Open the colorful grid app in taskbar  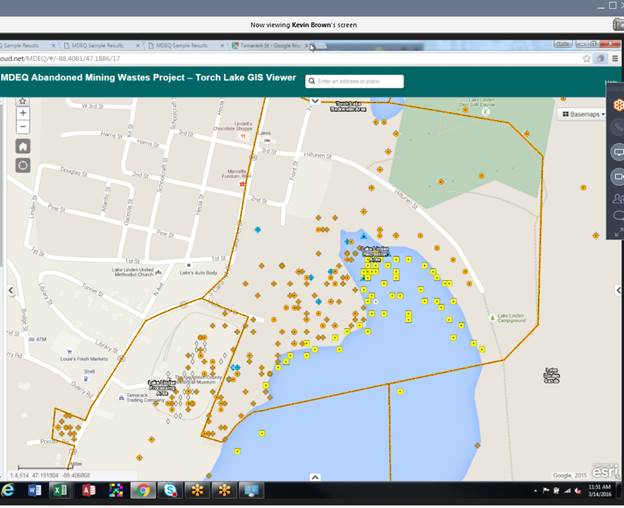(116, 490)
